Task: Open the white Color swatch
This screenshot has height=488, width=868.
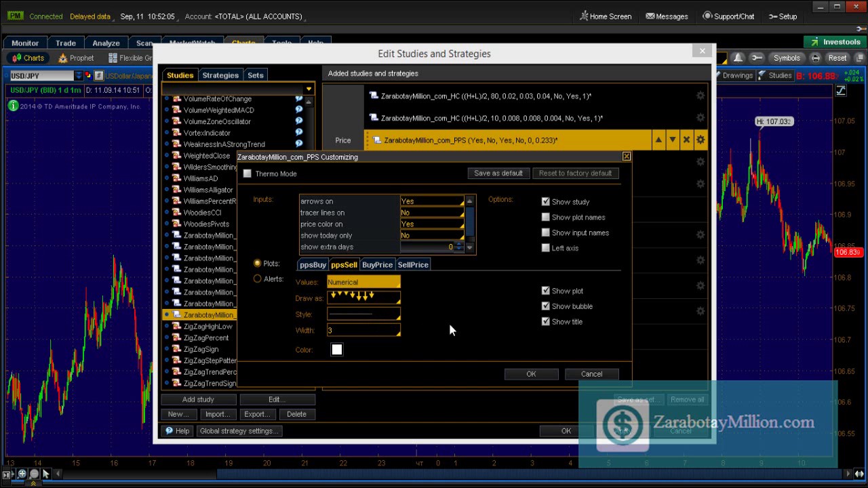Action: pos(337,350)
